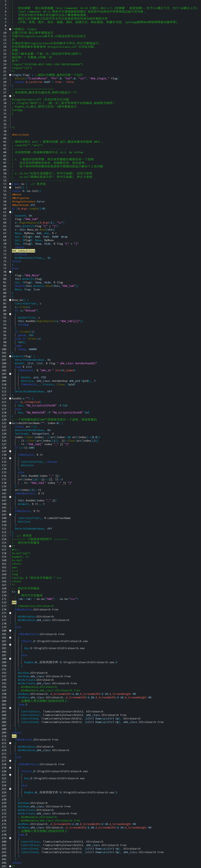
Task: Click the 'Critical' statement on line 73
Action: (21, 254)
